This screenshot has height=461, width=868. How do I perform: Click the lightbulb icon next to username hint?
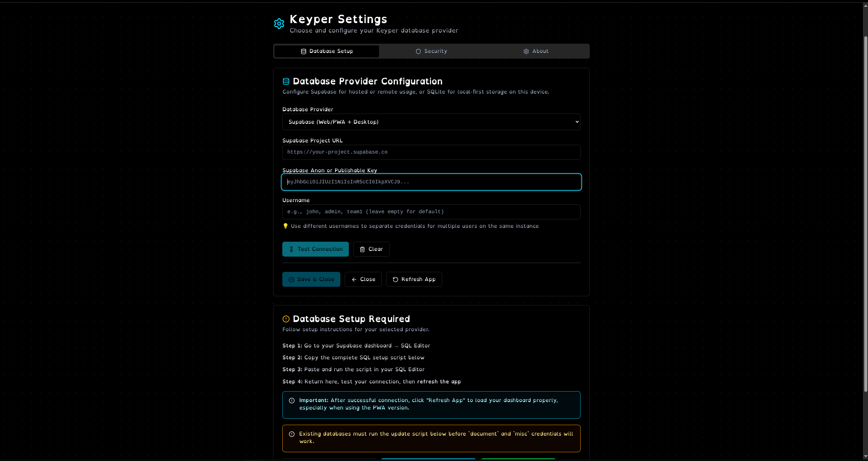(x=285, y=226)
